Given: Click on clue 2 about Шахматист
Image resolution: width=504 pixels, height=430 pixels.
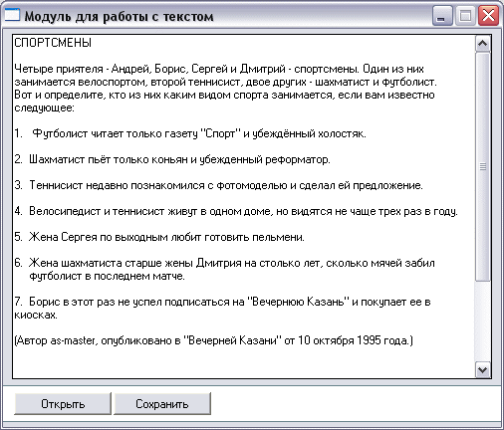Looking at the screenshot, I should click(x=172, y=159).
